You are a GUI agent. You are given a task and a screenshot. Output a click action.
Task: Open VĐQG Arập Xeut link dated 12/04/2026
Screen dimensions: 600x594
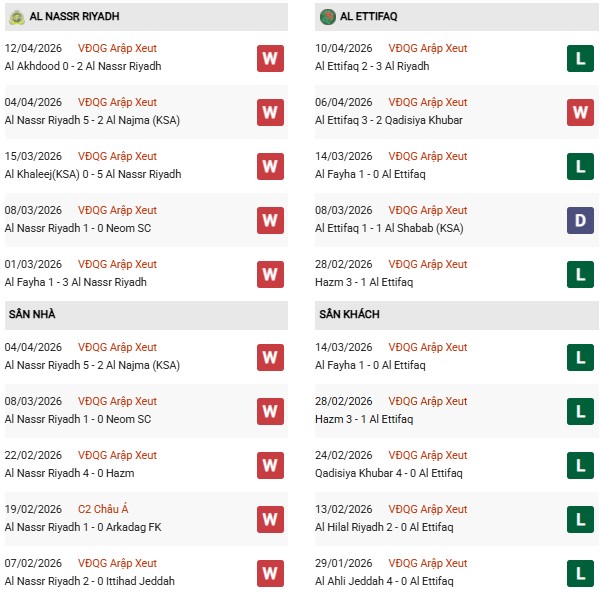[117, 48]
